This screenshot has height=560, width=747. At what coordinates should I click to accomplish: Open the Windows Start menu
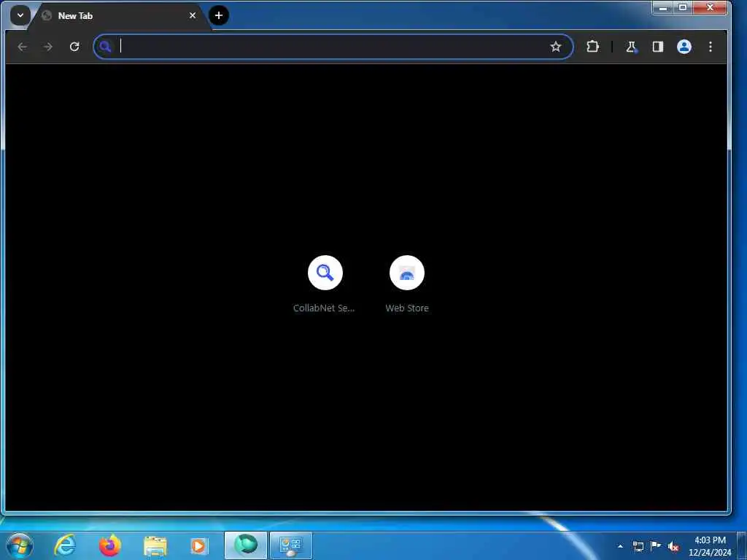20,545
